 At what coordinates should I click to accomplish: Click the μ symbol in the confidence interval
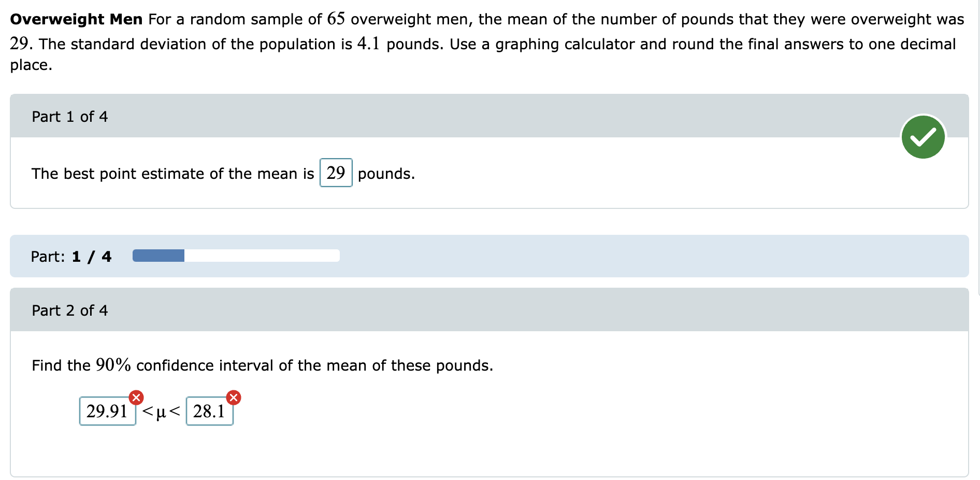(161, 412)
